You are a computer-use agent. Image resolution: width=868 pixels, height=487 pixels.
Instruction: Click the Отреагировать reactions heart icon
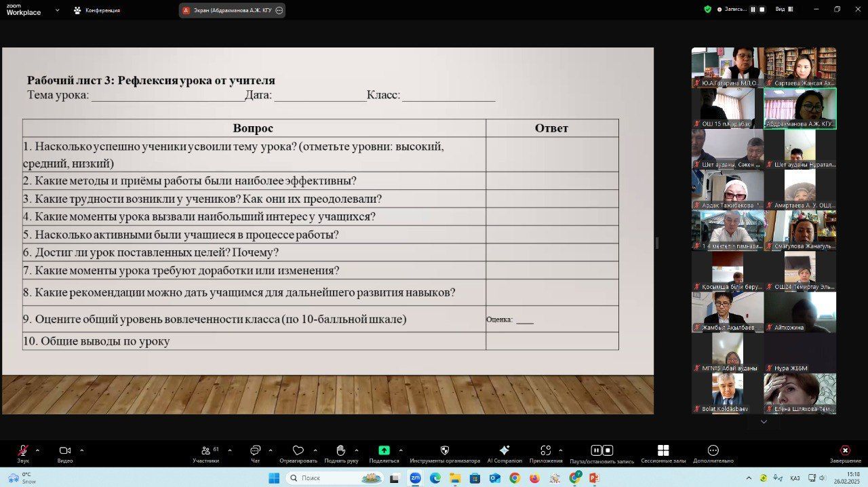tap(298, 452)
